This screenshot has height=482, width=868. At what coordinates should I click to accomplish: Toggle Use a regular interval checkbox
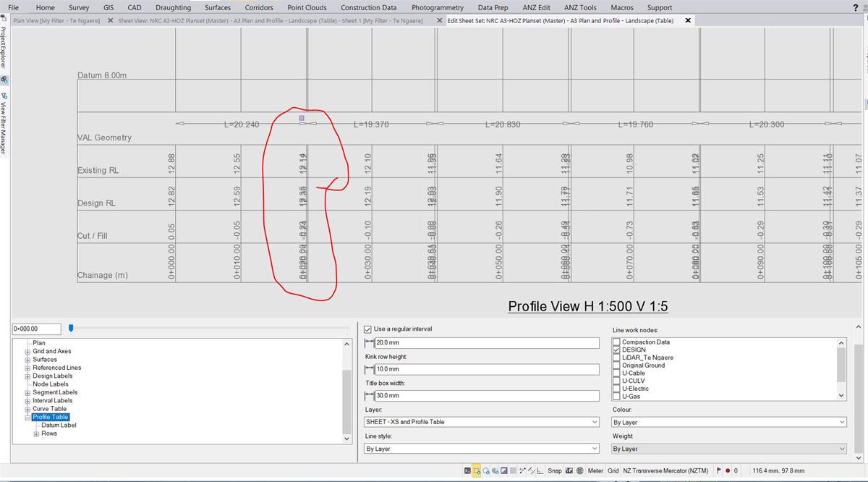coord(368,329)
